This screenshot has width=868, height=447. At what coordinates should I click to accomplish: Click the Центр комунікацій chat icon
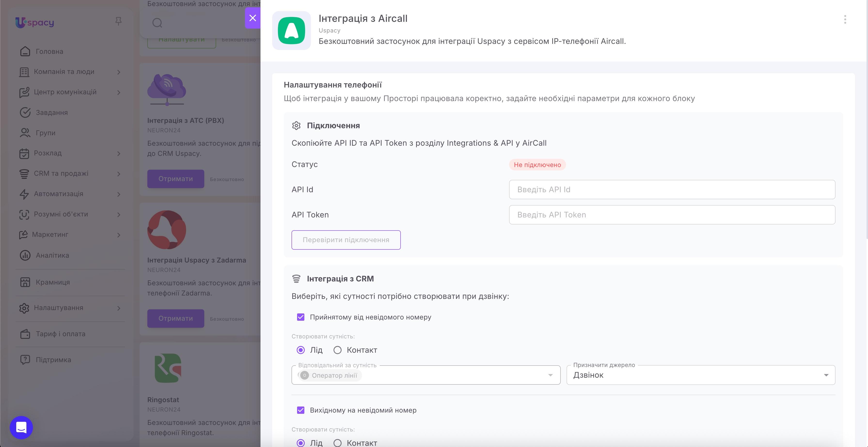coord(24,92)
